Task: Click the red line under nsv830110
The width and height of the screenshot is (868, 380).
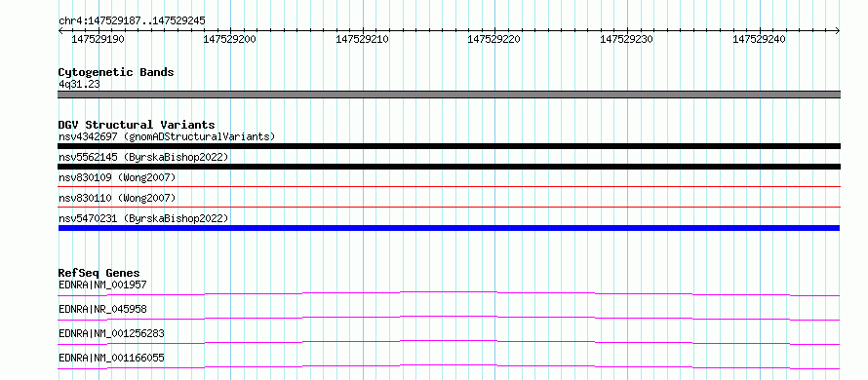Action: click(x=449, y=208)
